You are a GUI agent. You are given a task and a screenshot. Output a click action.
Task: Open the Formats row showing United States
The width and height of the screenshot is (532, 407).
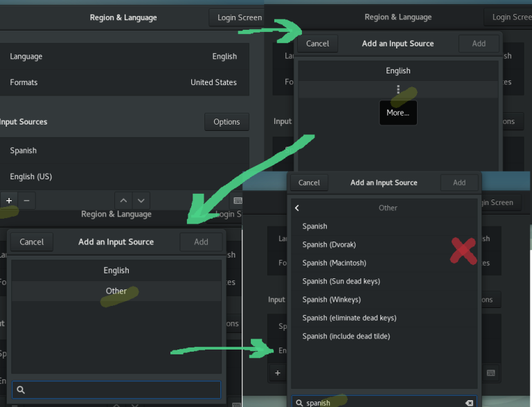[x=123, y=82]
